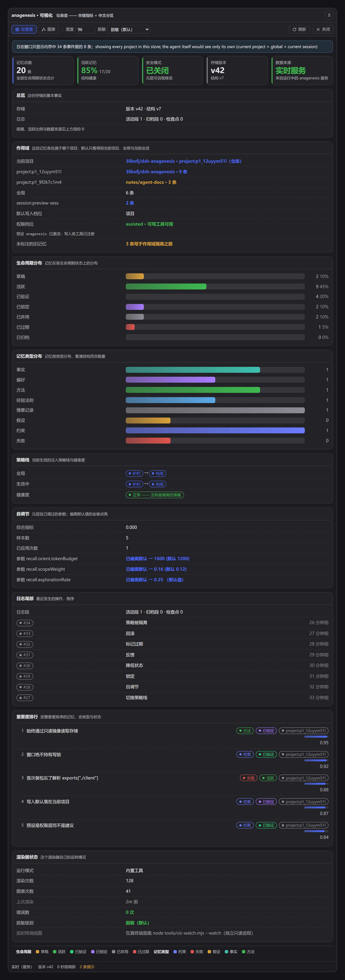Select the 存储版本 v42 card

pos(237,70)
